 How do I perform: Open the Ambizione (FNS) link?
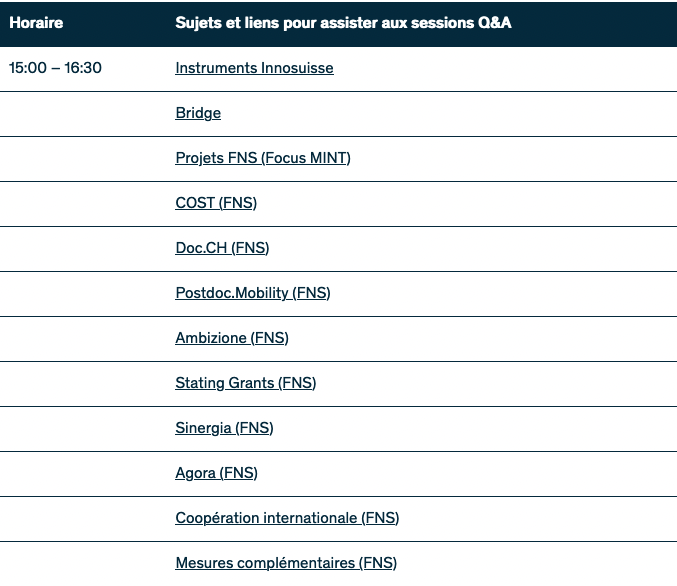pyautogui.click(x=232, y=338)
